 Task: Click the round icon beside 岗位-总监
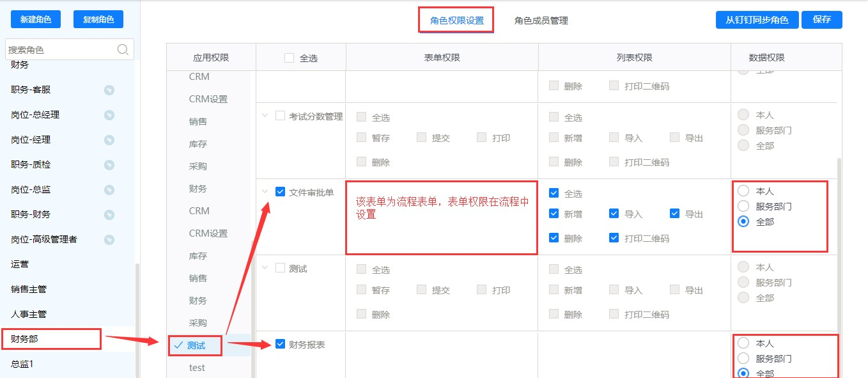tap(109, 190)
